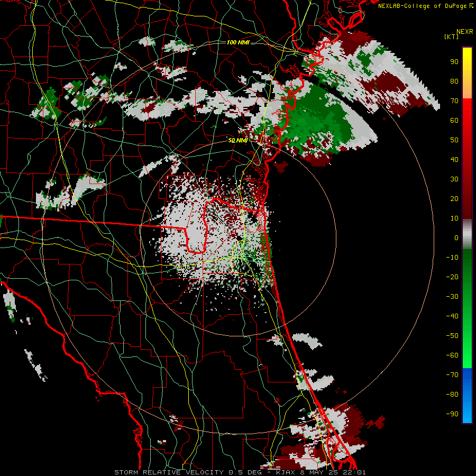
Task: Click the -80 value on the velocity scale
Action: pos(452,395)
